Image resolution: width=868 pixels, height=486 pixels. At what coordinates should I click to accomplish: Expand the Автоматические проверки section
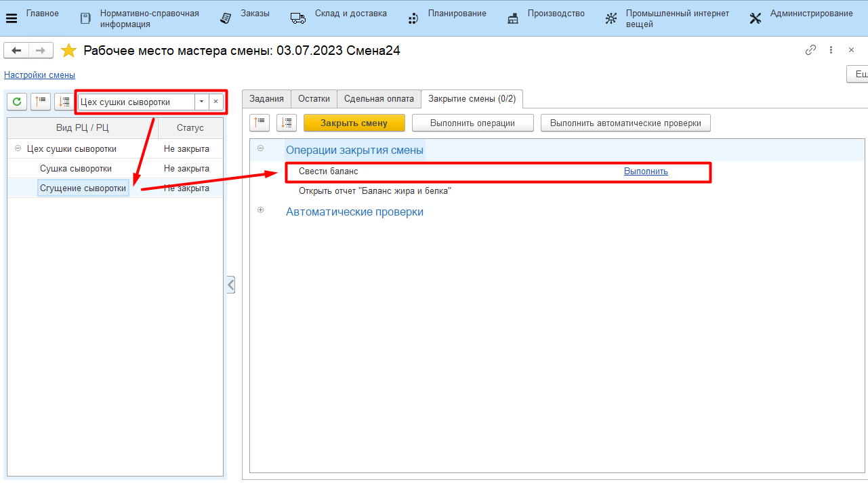pos(260,210)
